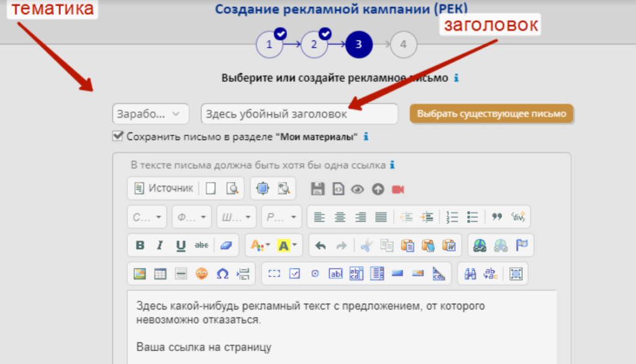Toggle the Show blocks icon
Image resolution: width=636 pixels, height=364 pixels.
[x=283, y=188]
